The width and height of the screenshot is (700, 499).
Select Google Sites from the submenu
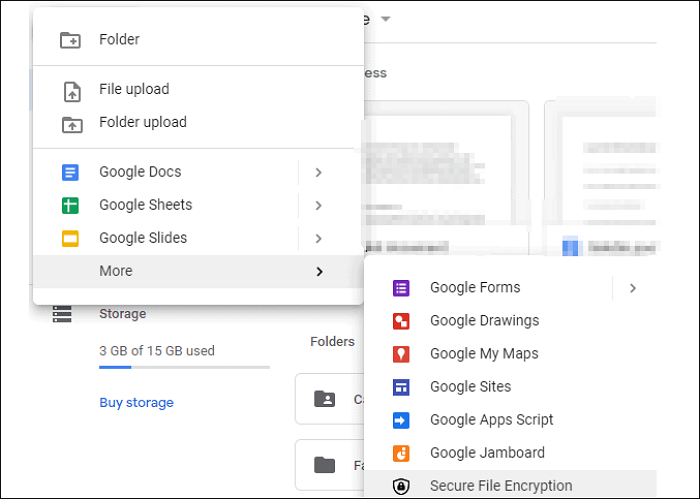[511, 387]
